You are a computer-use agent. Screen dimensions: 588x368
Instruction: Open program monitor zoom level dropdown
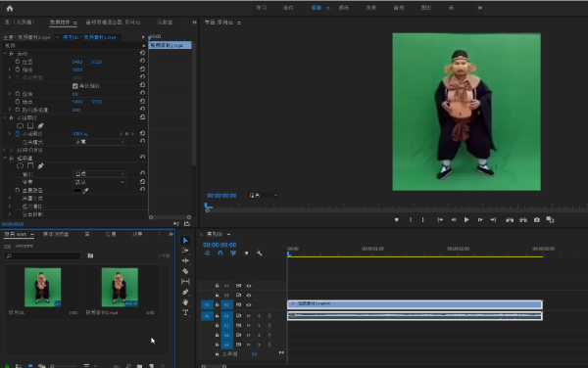pyautogui.click(x=264, y=196)
